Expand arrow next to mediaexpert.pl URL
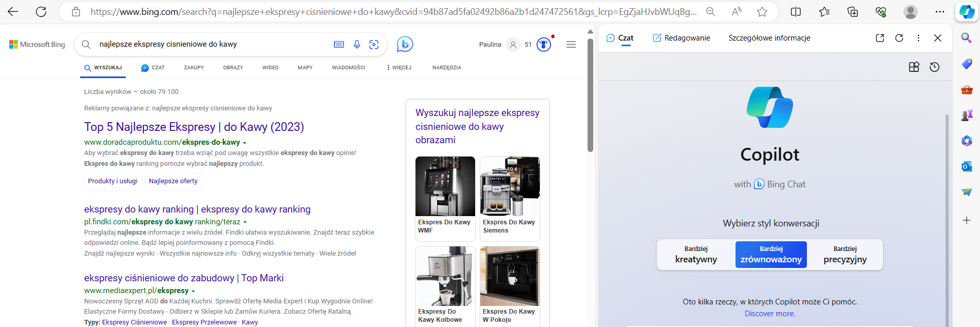This screenshot has width=980, height=327. pyautogui.click(x=193, y=291)
